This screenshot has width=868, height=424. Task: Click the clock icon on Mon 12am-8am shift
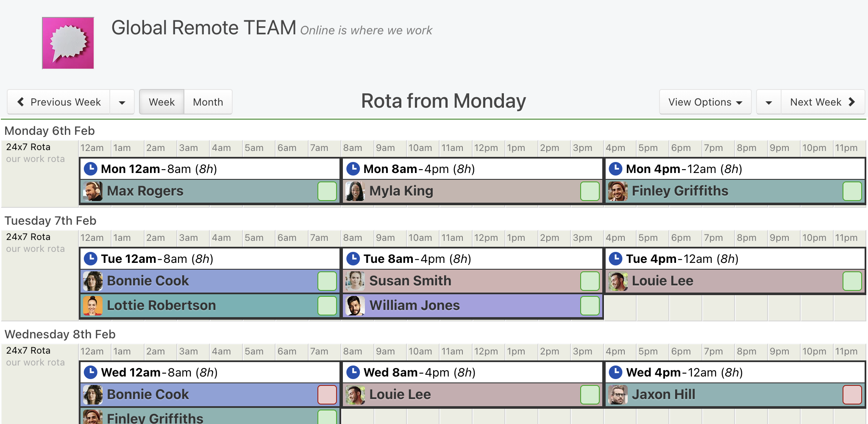coord(91,169)
